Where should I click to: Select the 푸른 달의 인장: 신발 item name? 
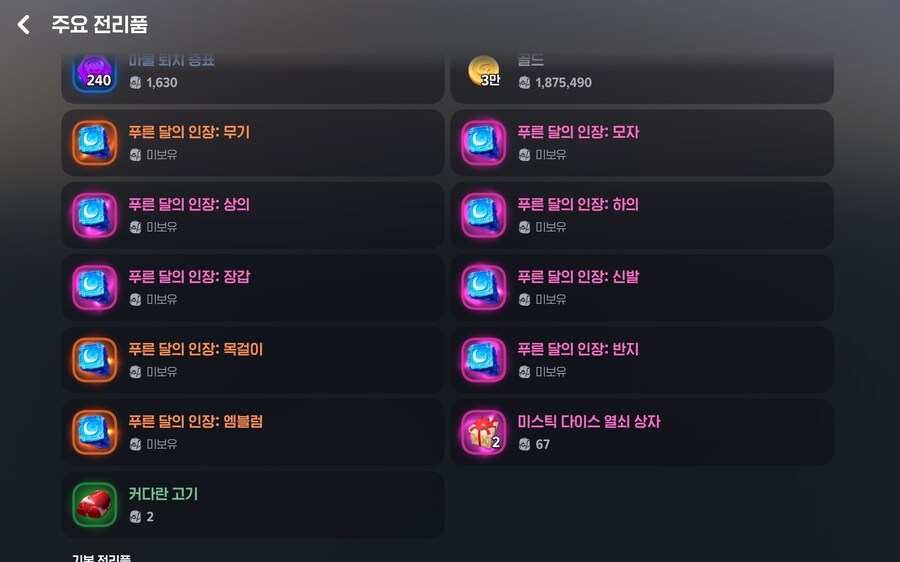(578, 277)
